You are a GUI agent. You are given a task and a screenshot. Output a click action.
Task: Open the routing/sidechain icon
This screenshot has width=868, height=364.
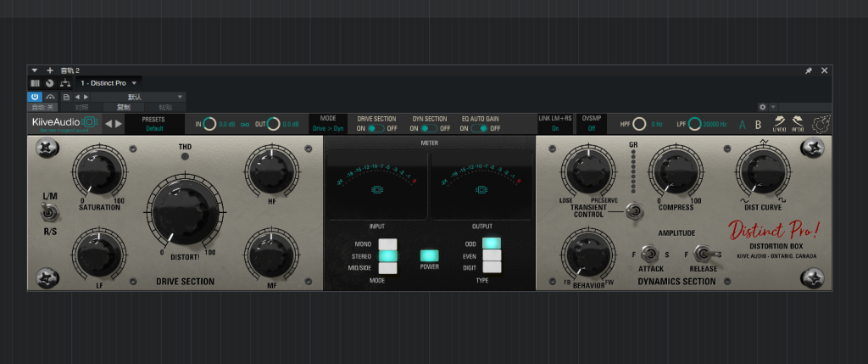64,83
